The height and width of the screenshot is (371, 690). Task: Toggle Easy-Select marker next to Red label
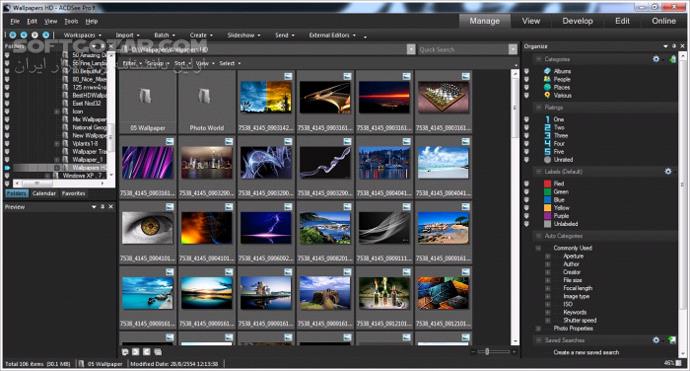click(x=527, y=184)
